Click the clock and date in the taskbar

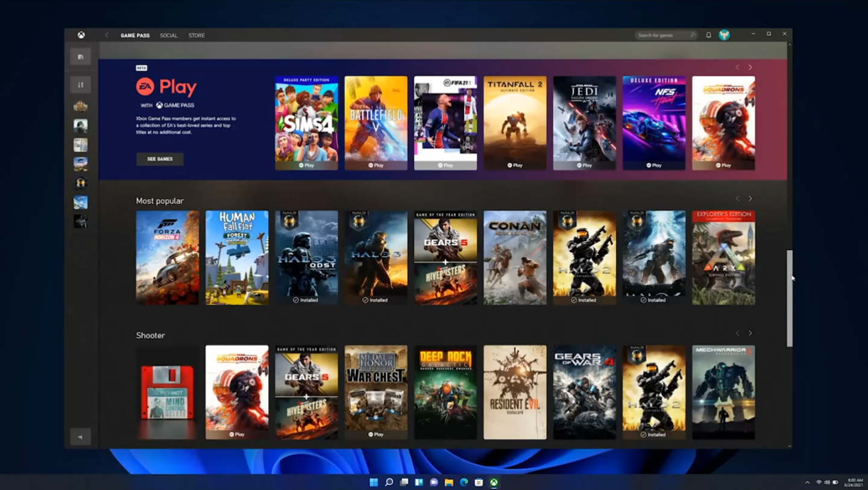(x=854, y=482)
